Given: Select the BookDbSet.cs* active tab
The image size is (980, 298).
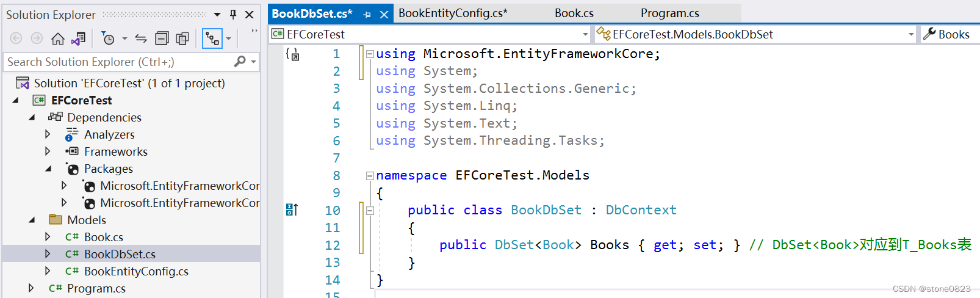Looking at the screenshot, I should [312, 13].
